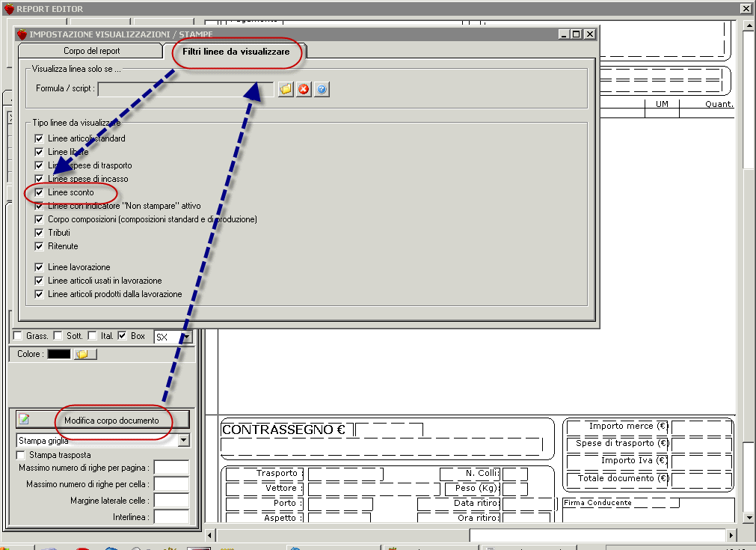Close the Report Editor window
Screen dimensions: 756x550
746,8
